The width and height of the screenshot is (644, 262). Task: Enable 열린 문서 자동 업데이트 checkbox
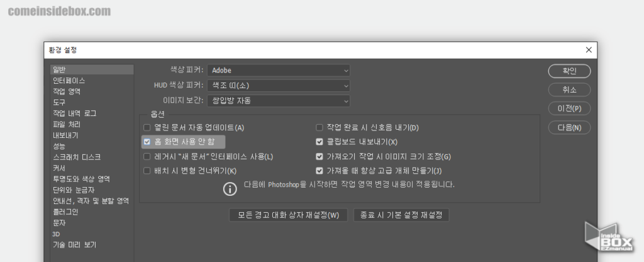click(147, 128)
